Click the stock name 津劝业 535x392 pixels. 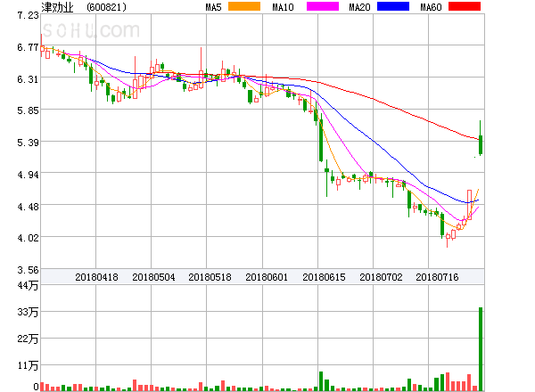(57, 7)
